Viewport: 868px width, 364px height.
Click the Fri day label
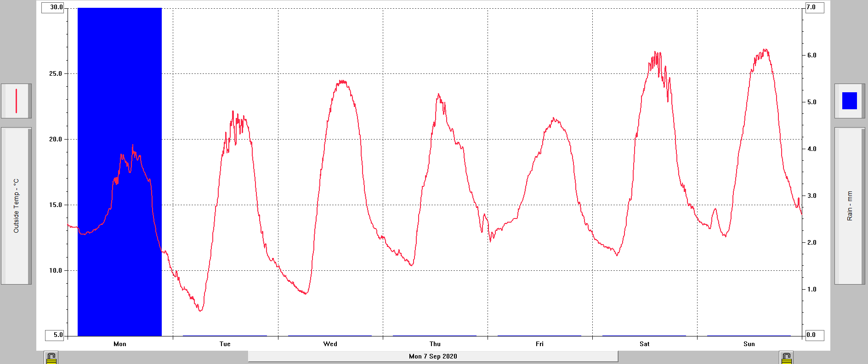click(539, 344)
